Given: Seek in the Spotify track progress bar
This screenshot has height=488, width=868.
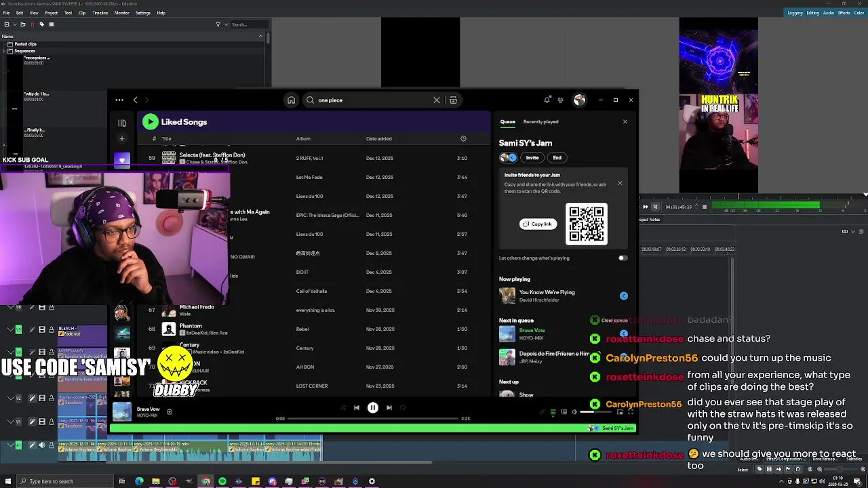Looking at the screenshot, I should tap(372, 419).
